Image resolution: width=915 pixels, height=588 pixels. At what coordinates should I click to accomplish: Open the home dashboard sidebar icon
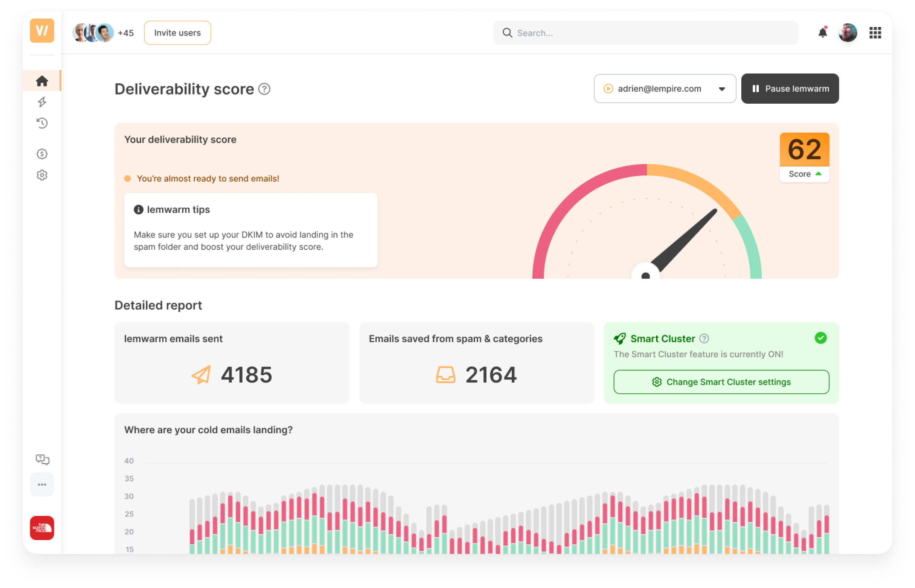tap(42, 81)
